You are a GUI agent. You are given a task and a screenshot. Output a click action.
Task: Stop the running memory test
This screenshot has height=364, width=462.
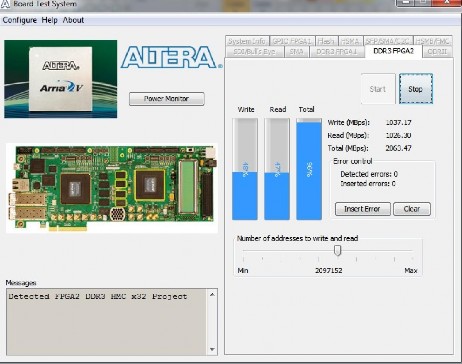pos(416,89)
